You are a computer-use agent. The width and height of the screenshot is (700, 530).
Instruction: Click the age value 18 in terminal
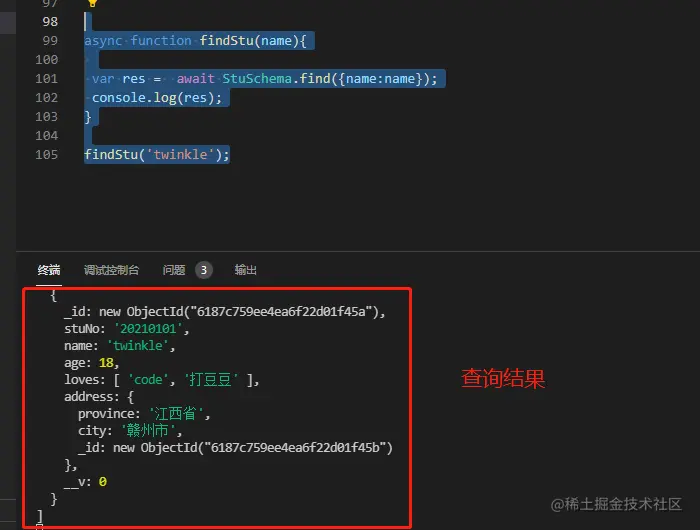(x=106, y=363)
